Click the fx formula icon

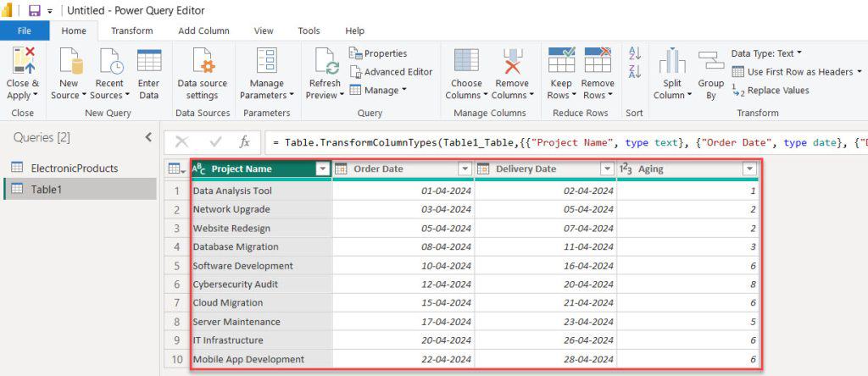click(245, 142)
